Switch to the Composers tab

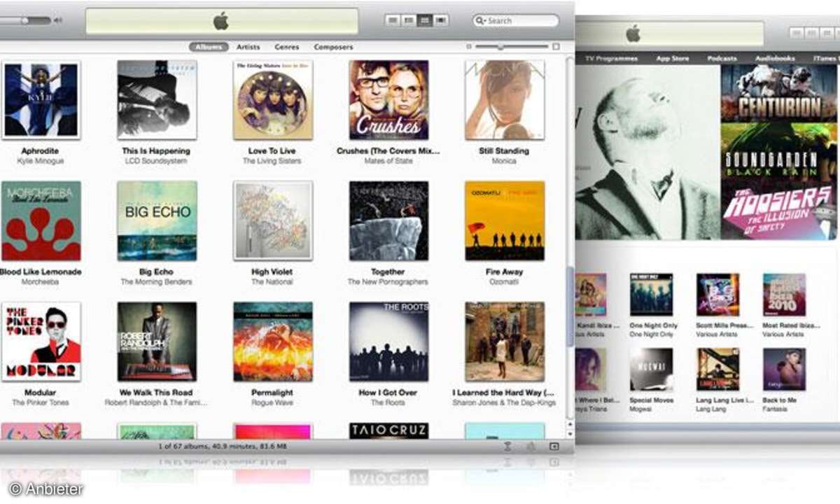click(333, 47)
